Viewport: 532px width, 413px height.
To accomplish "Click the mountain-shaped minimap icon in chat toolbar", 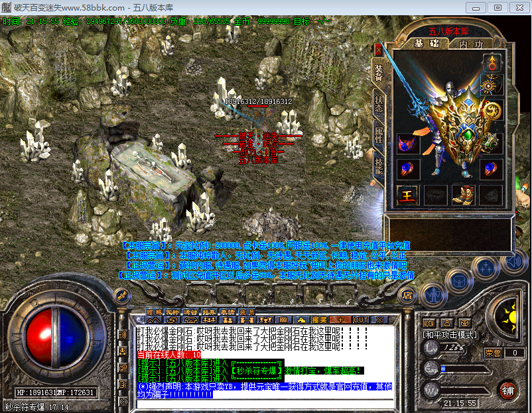I will (153, 320).
